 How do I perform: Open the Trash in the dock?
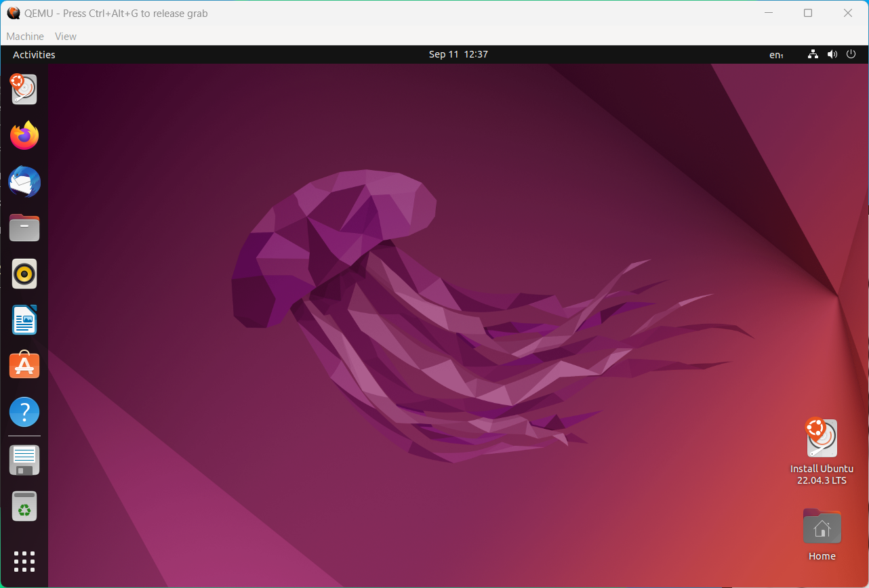point(24,506)
